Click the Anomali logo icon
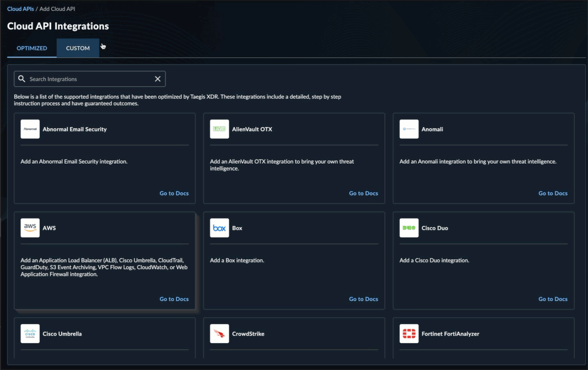 [x=409, y=129]
